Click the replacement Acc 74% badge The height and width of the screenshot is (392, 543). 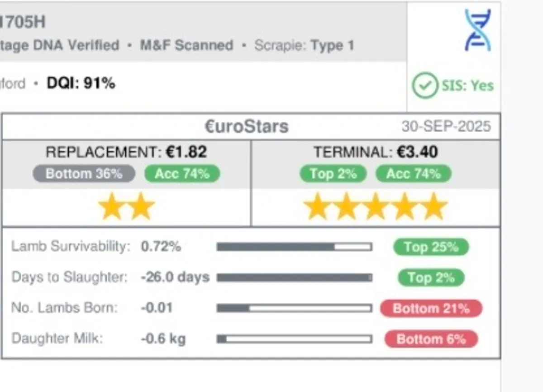pos(182,174)
